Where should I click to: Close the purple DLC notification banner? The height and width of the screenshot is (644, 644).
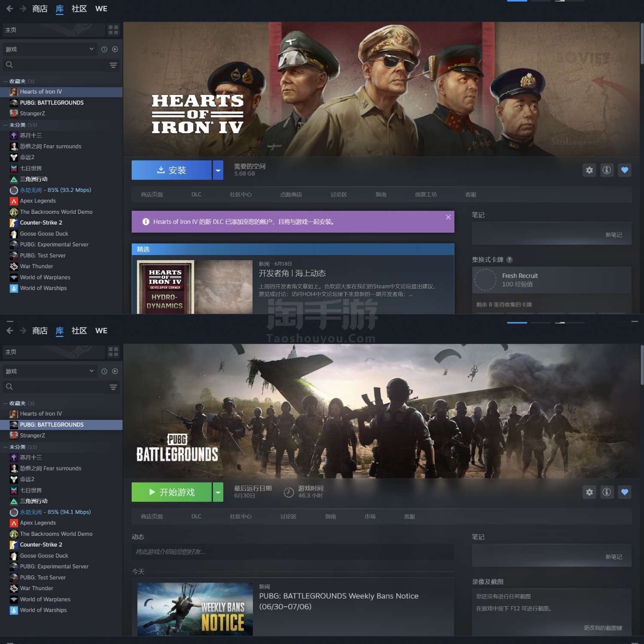(x=448, y=217)
